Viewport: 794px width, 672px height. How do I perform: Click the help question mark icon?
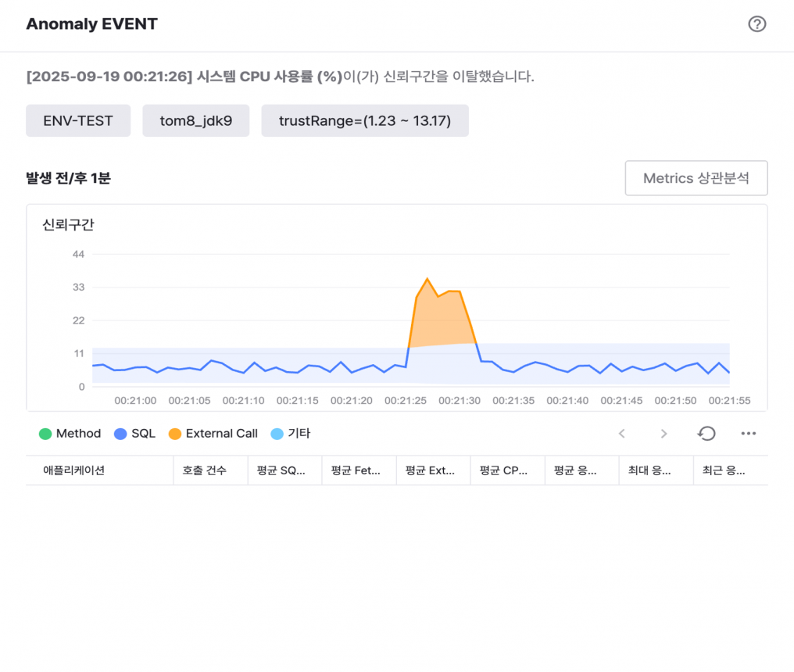(756, 24)
